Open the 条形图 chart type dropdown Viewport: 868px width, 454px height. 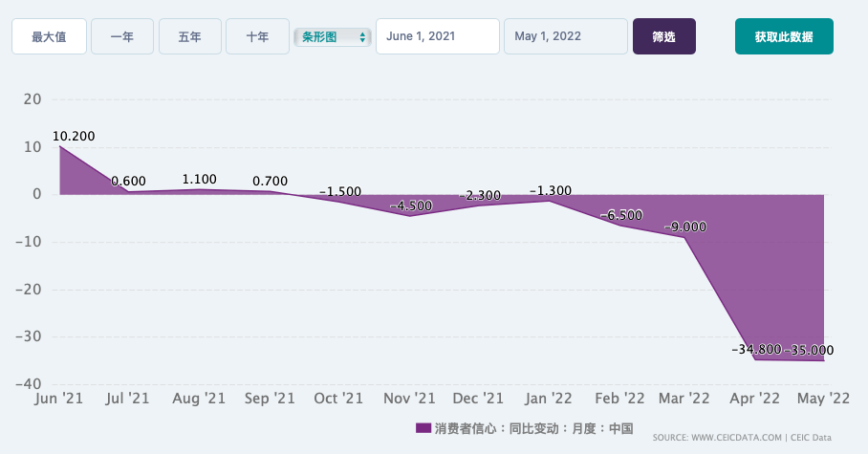[332, 37]
